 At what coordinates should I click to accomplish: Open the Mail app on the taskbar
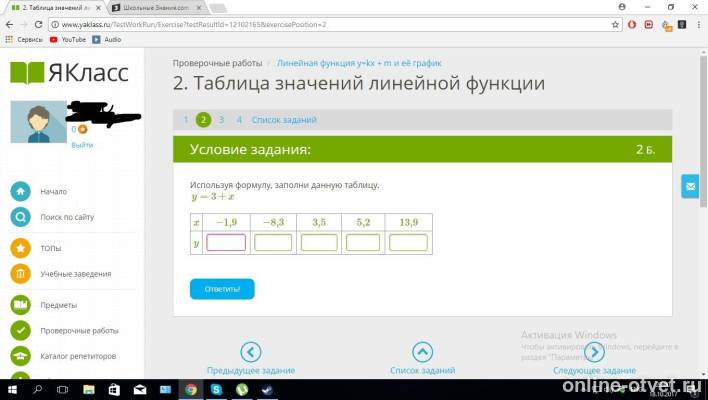coord(140,390)
